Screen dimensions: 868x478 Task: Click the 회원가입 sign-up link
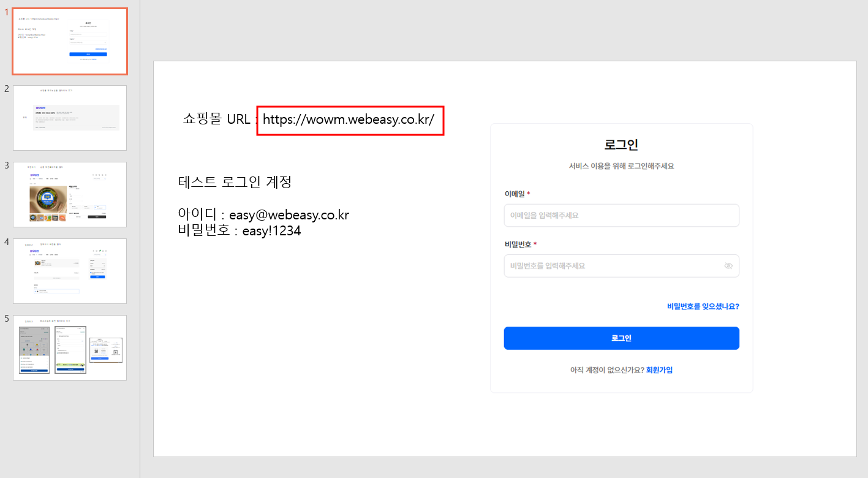(659, 370)
